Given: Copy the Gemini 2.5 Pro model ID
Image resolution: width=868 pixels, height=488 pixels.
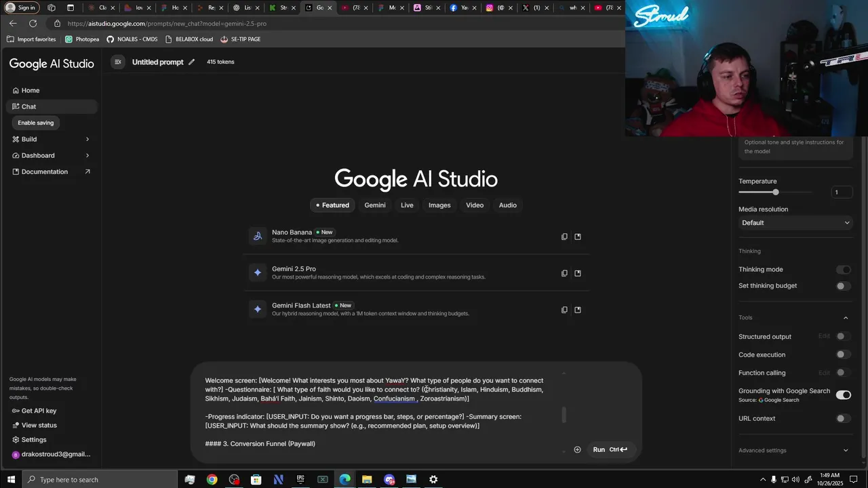Looking at the screenshot, I should click(564, 273).
